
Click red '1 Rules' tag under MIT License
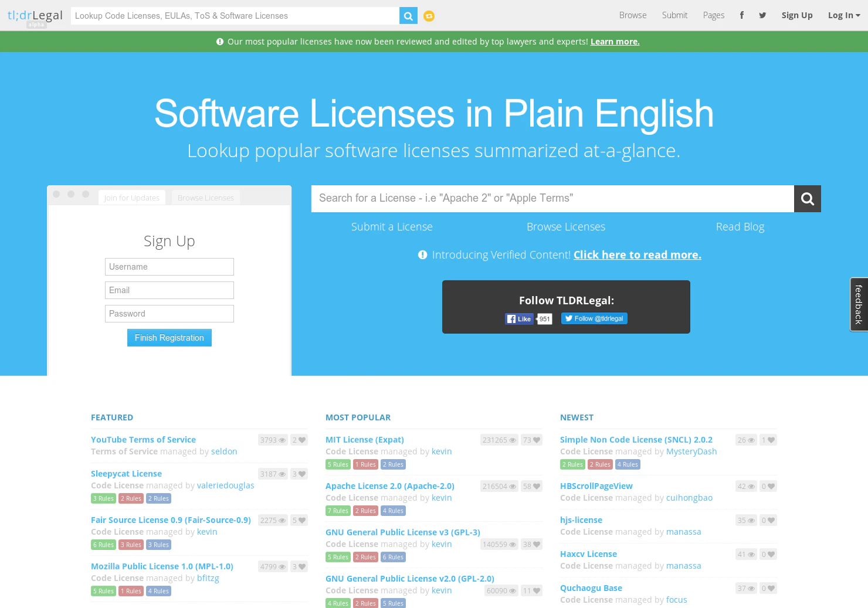(366, 464)
